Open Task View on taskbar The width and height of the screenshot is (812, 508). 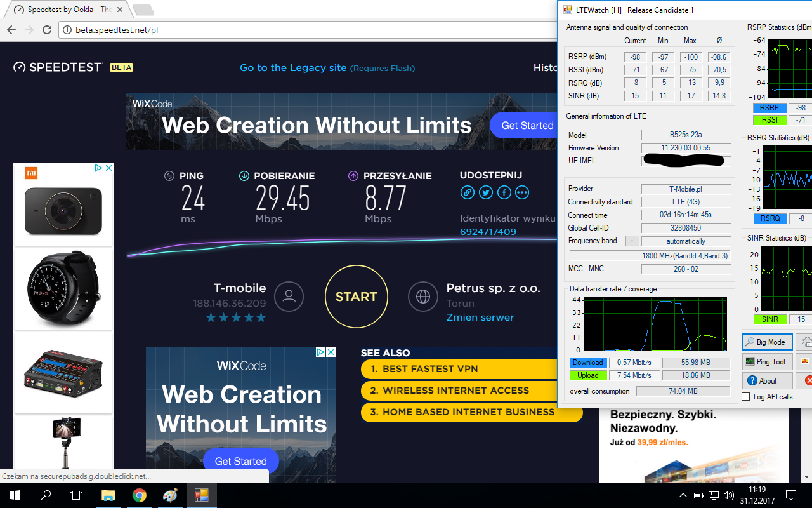coord(76,495)
